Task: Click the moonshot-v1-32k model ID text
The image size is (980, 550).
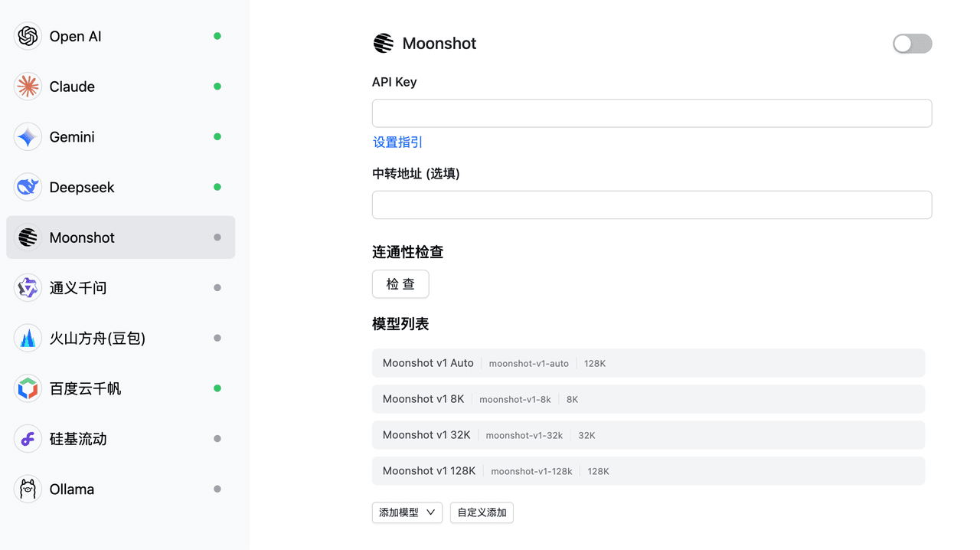Action: (524, 436)
